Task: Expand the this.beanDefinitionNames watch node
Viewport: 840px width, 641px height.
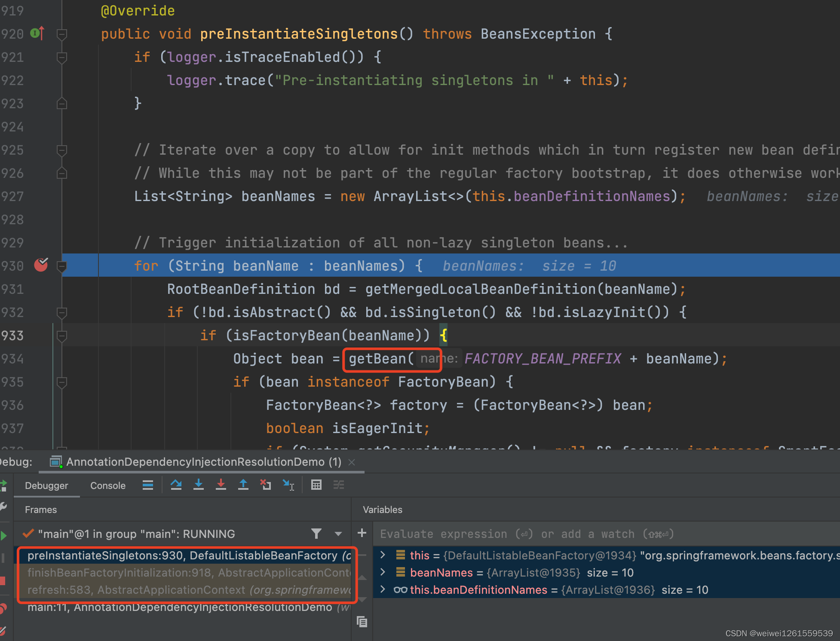Action: click(383, 589)
